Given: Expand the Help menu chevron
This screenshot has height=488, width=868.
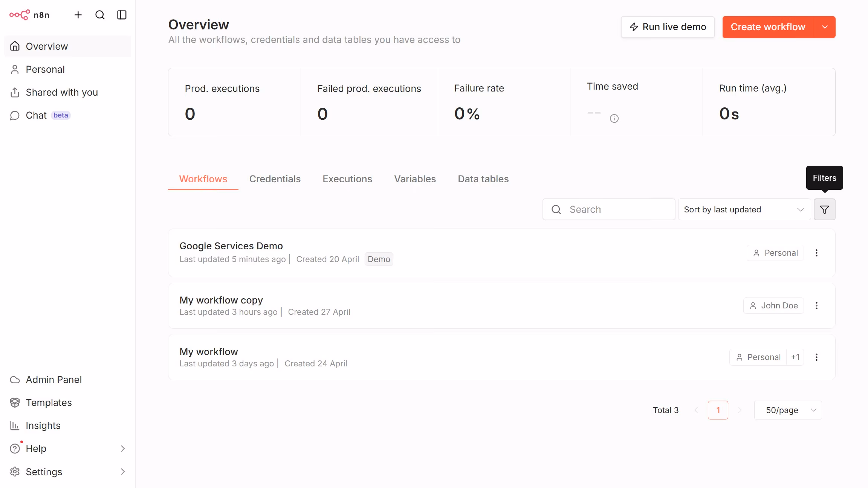Looking at the screenshot, I should coord(122,448).
